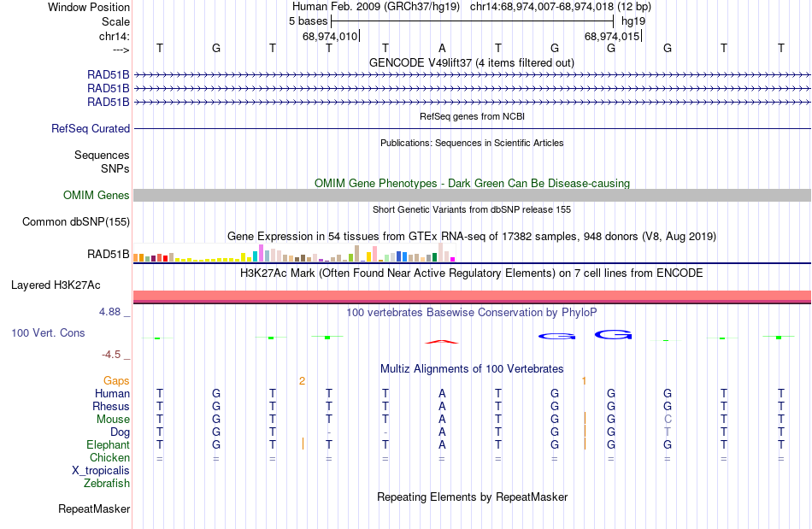
Task: Click the RefSeq Curated blue intron line
Action: click(473, 128)
